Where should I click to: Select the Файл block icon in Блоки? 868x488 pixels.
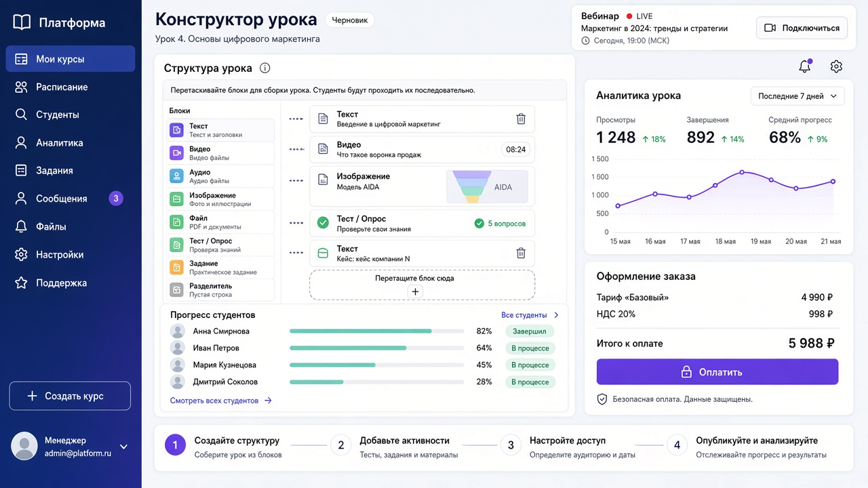click(x=176, y=222)
